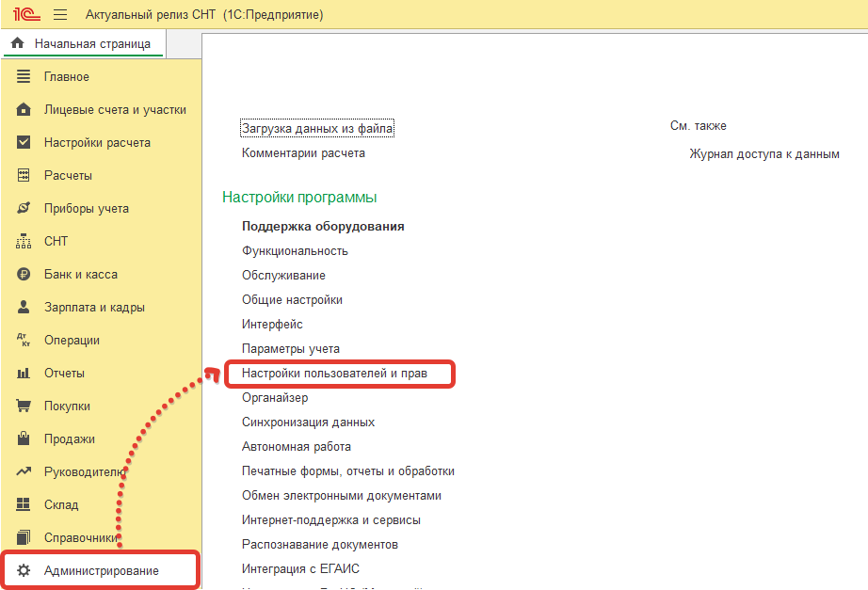This screenshot has width=868, height=590.
Task: Open the Зарплата и кадры section
Action: click(x=94, y=307)
